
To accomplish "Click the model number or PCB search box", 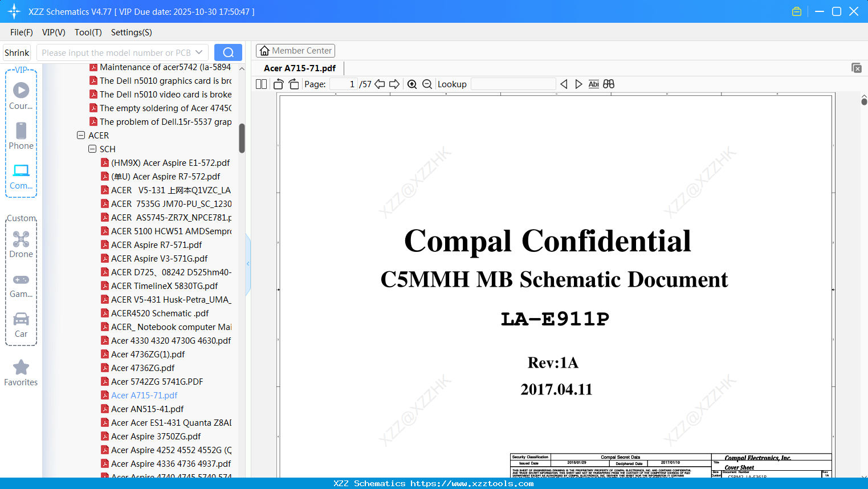I will click(116, 52).
